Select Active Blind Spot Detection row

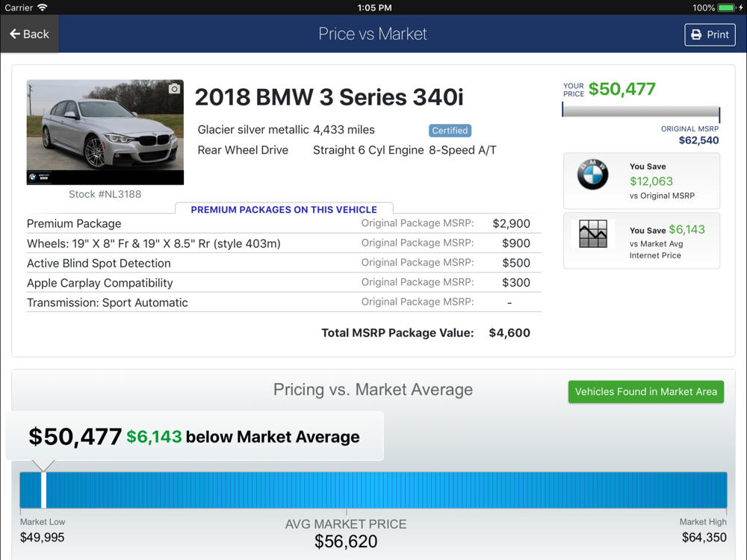[284, 263]
